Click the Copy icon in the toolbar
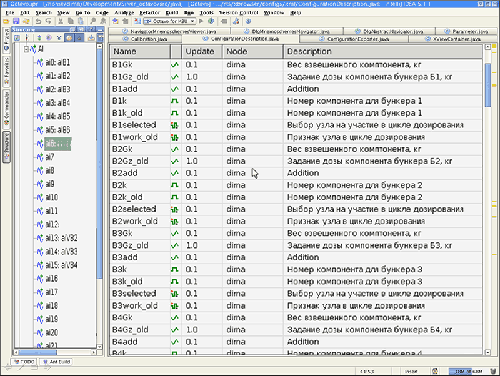This screenshot has height=376, width=500. (71, 21)
